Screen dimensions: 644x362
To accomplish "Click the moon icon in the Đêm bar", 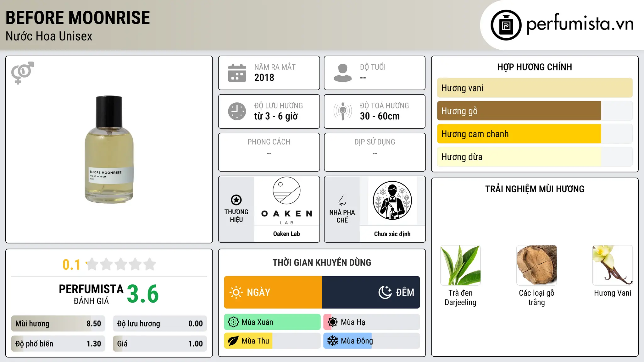I will click(x=385, y=292).
